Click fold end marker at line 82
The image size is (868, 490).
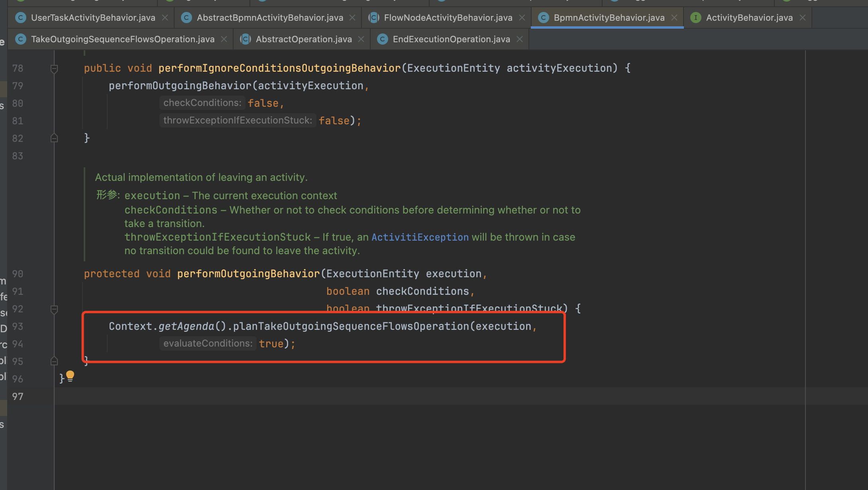coord(54,138)
